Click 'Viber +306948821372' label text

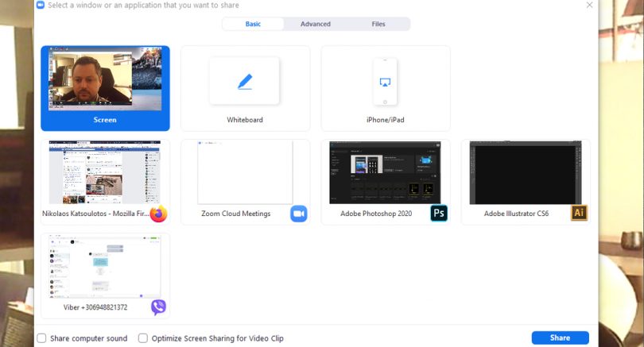coord(95,307)
